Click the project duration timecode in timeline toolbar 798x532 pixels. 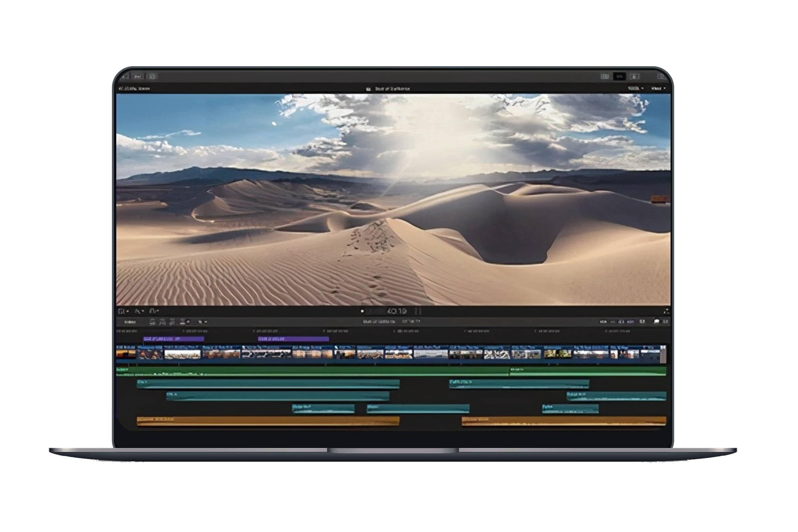(x=411, y=321)
